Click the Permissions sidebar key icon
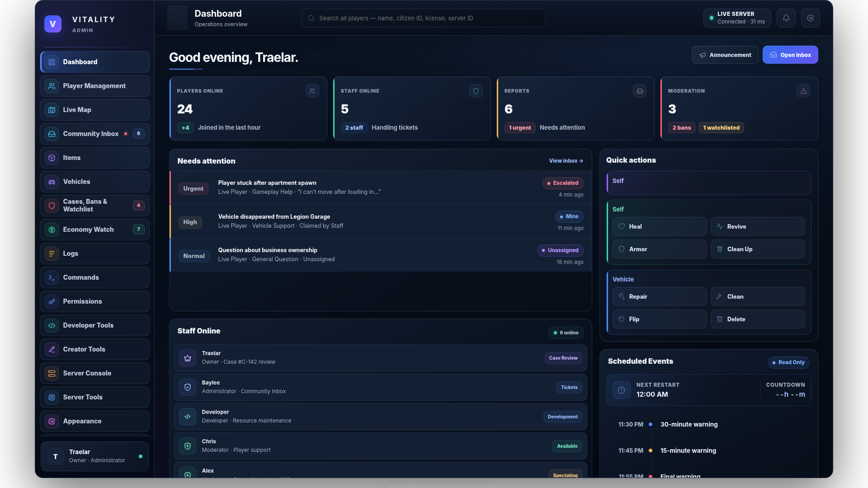868x488 pixels. tap(52, 301)
